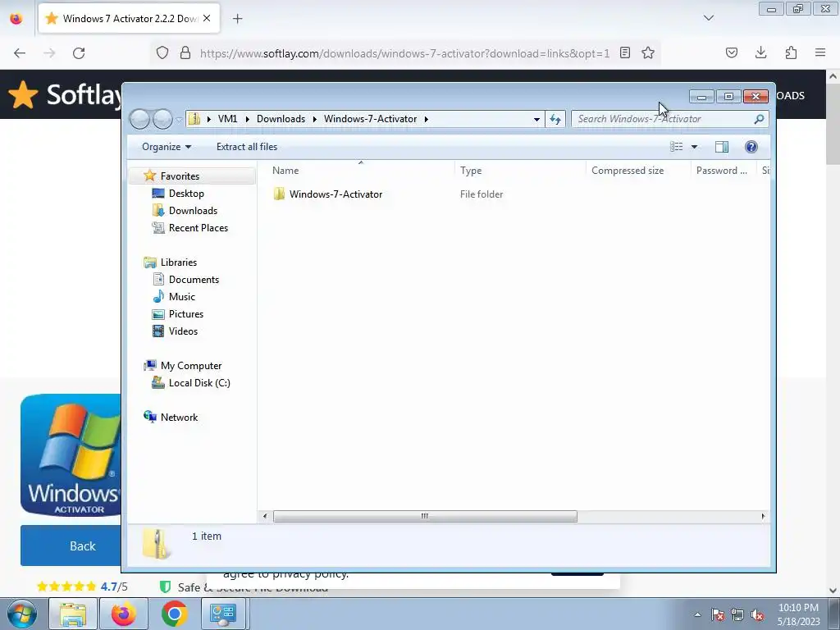This screenshot has width=840, height=630.
Task: Select Libraries in navigation pane
Action: click(x=179, y=262)
